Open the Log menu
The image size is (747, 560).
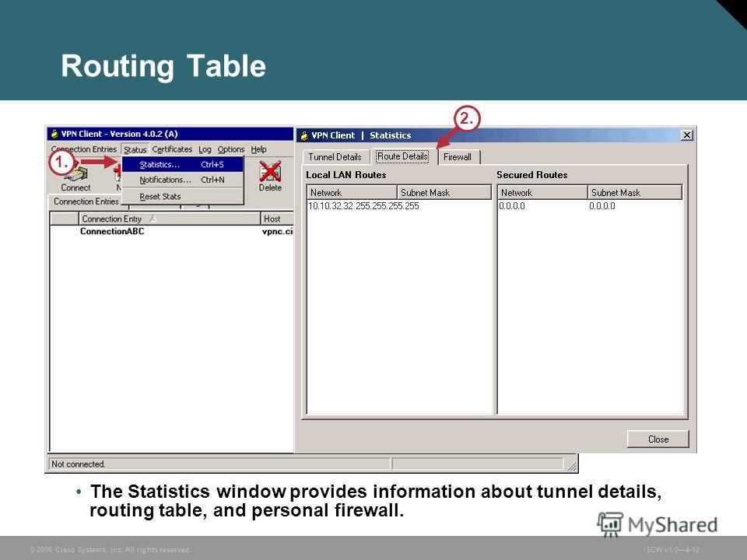205,149
